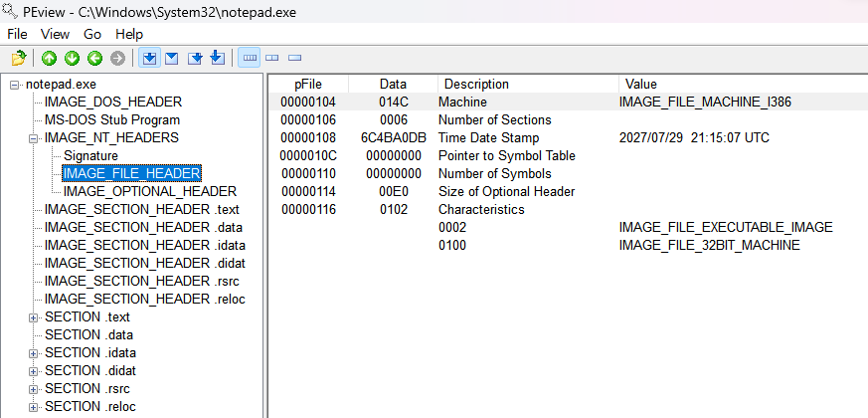Viewport: 868px width, 418px height.
Task: Click the green back arrow toolbar icon
Action: [x=94, y=58]
